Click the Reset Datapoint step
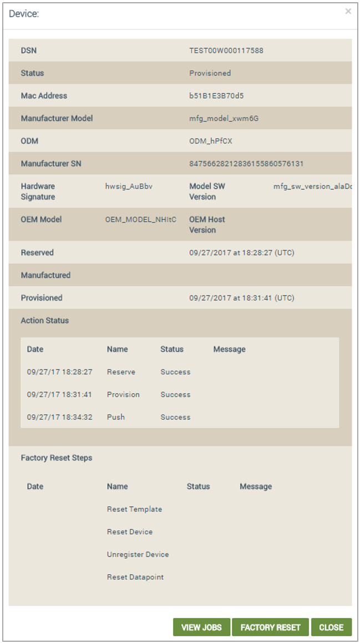360x644 pixels. click(x=135, y=576)
